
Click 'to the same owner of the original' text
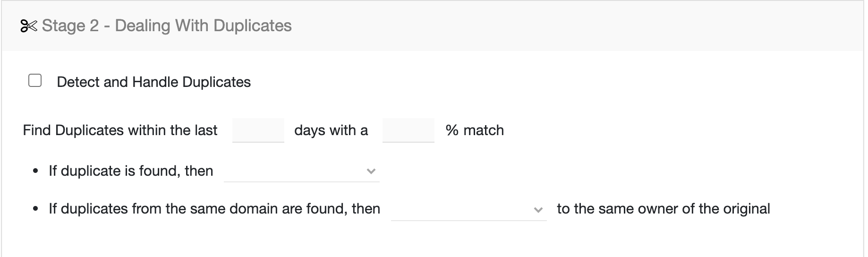pyautogui.click(x=664, y=209)
